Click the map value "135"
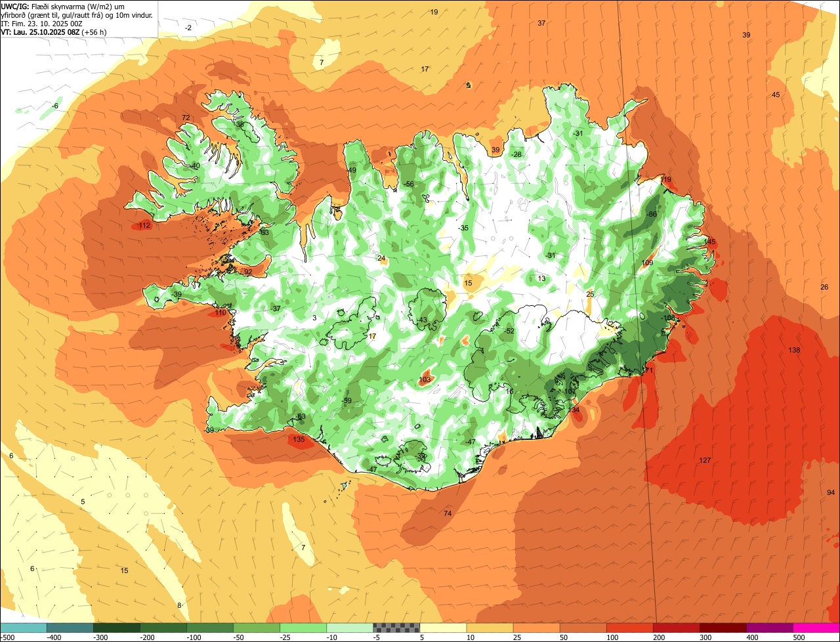 coord(299,439)
